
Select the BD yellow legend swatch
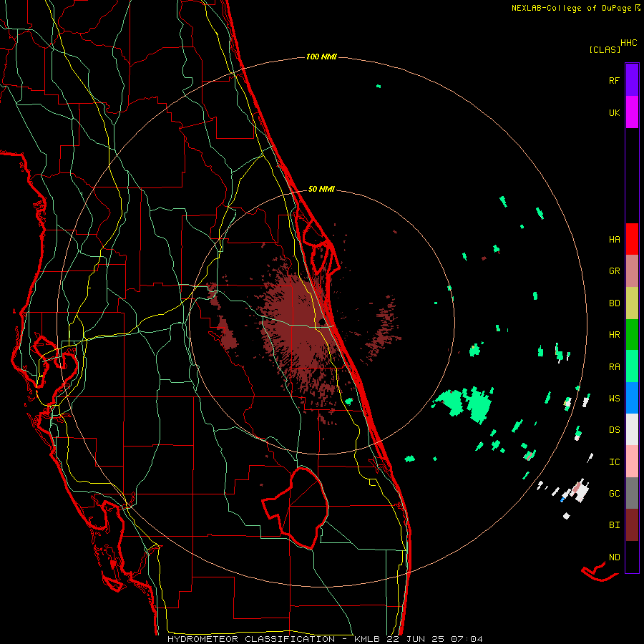point(632,303)
